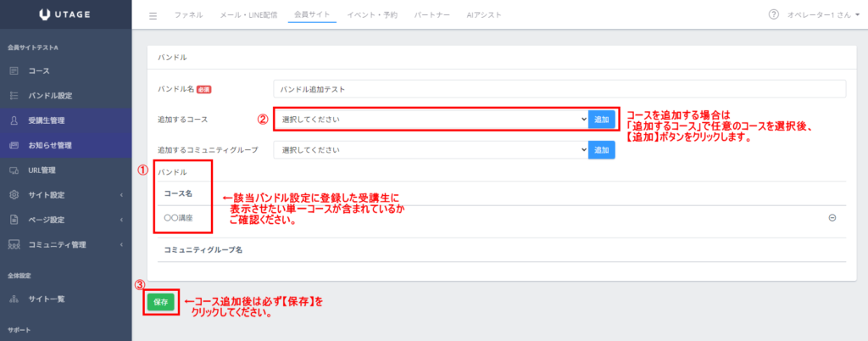Click the 受講生管理 person icon

(x=14, y=120)
